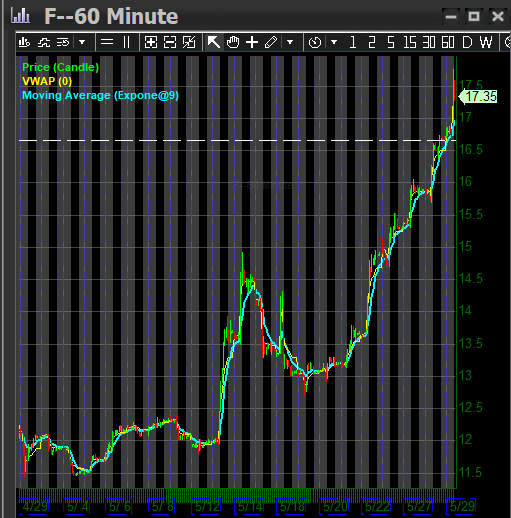Click the zoom reset/fit icon
Viewport: 511px width, 518px height.
(189, 42)
